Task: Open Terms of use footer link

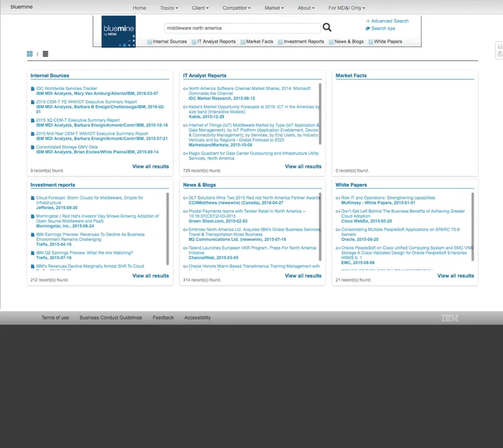Action: (x=55, y=318)
